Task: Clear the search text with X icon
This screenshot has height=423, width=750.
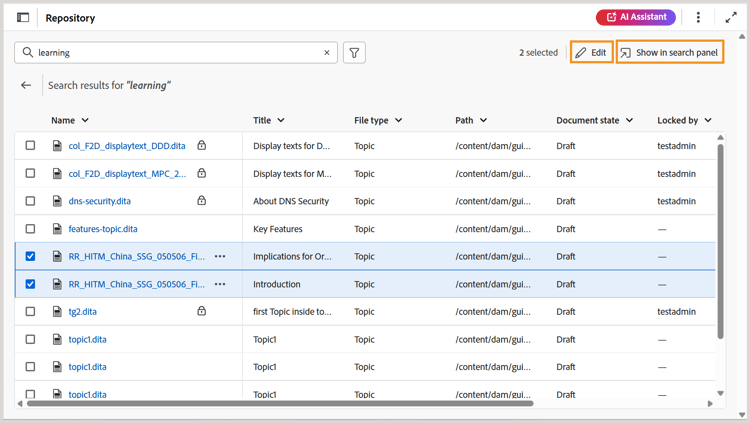Action: [327, 53]
